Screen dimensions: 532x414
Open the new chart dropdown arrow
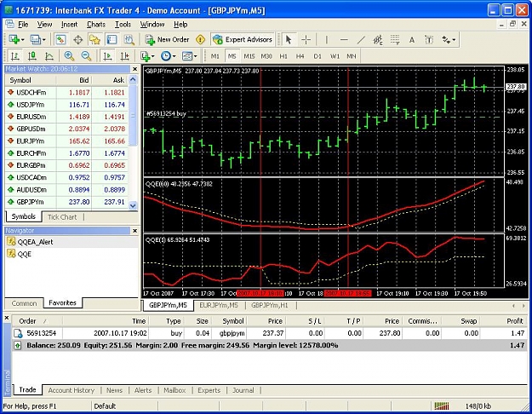point(22,40)
